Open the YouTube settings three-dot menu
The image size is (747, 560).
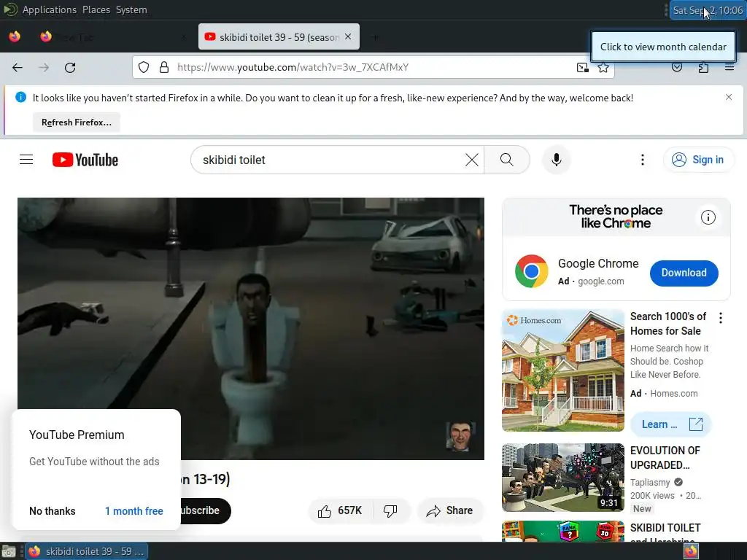[642, 160]
